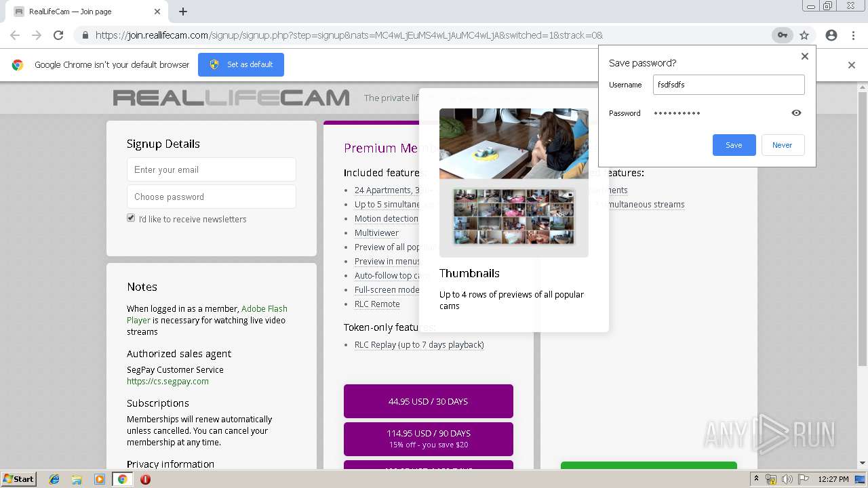Select 44.95 USD / 30 DAYS plan
The width and height of the screenshot is (868, 488).
point(429,401)
